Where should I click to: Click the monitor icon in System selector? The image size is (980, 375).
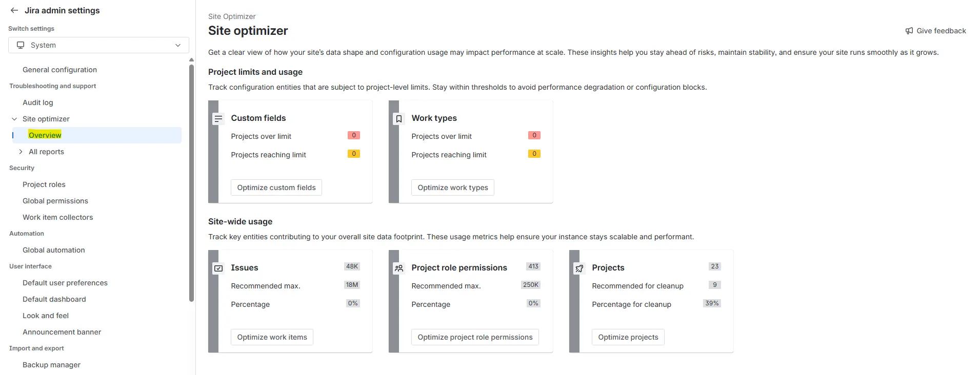click(x=21, y=45)
